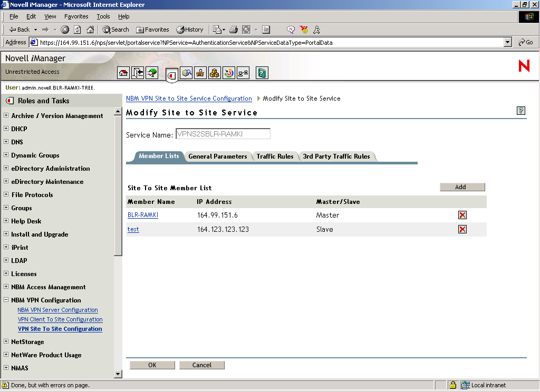Open the Configure desk icon

point(200,73)
